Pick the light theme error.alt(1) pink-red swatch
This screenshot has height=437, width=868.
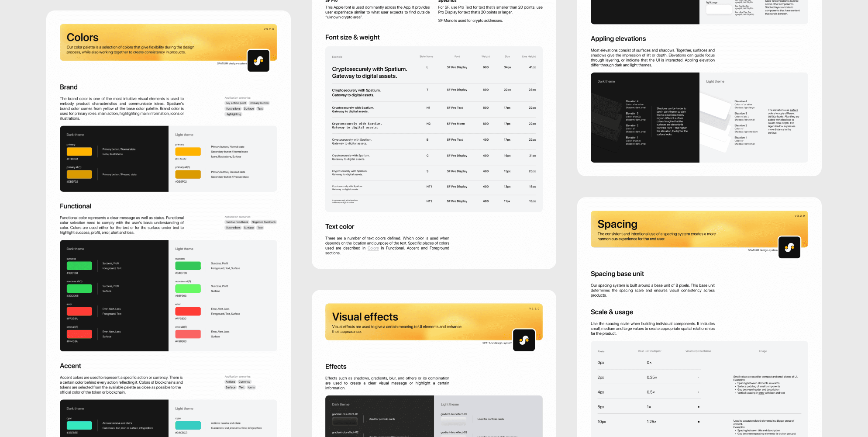pyautogui.click(x=188, y=334)
